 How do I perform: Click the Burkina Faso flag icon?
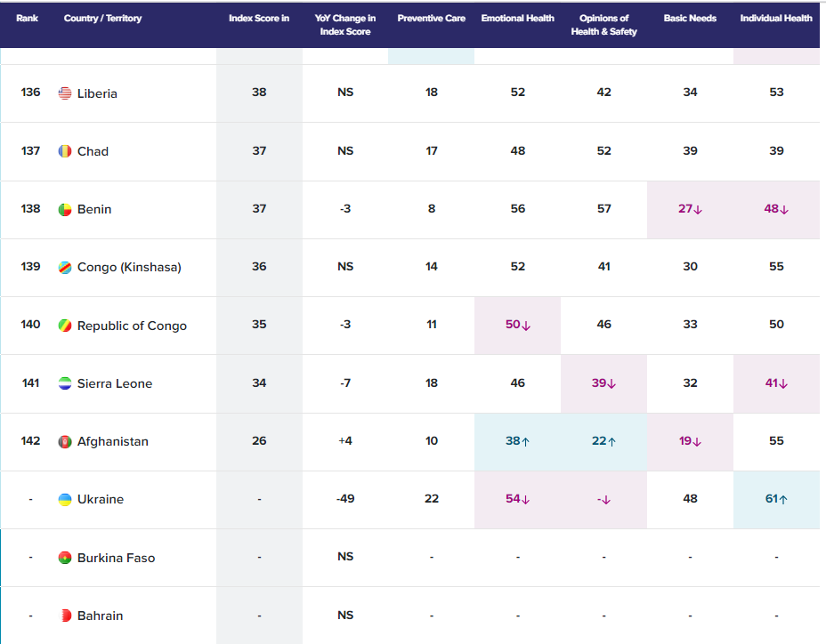pyautogui.click(x=65, y=558)
